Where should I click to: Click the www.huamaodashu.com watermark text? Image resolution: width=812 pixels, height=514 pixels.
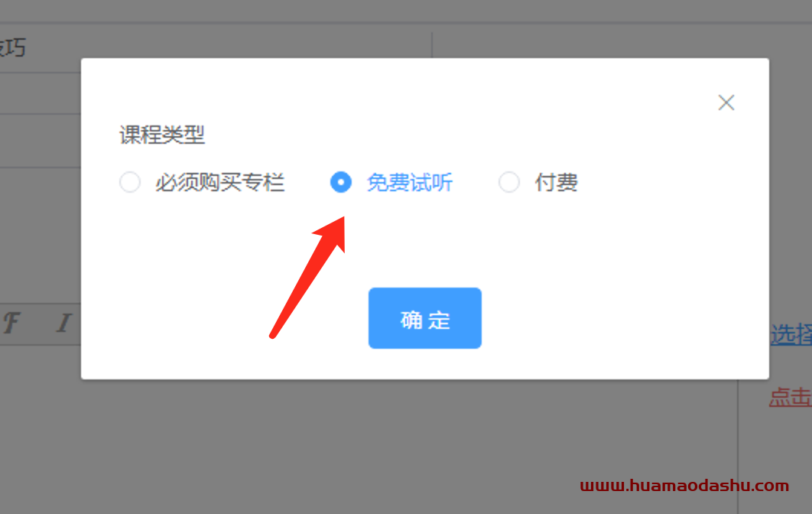click(x=684, y=486)
